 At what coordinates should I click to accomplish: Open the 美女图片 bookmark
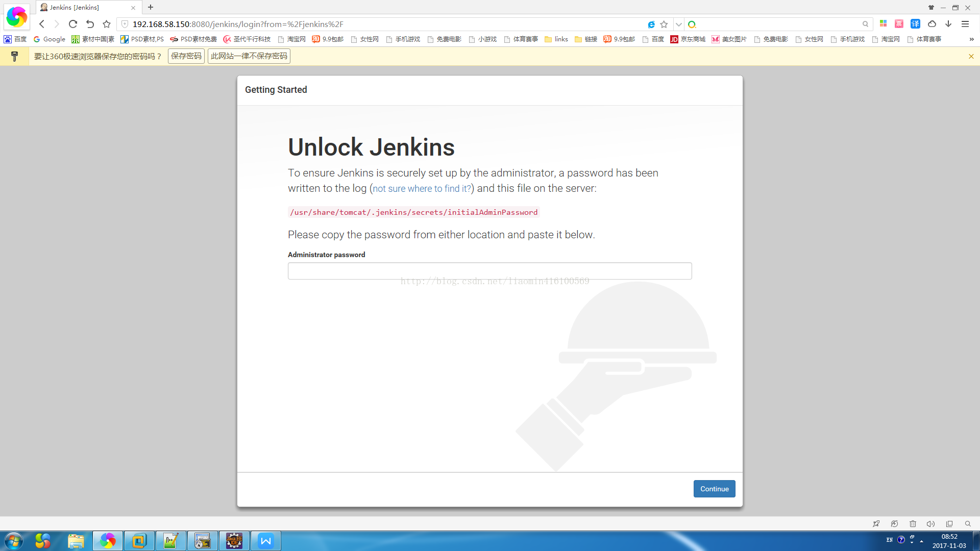tap(729, 39)
